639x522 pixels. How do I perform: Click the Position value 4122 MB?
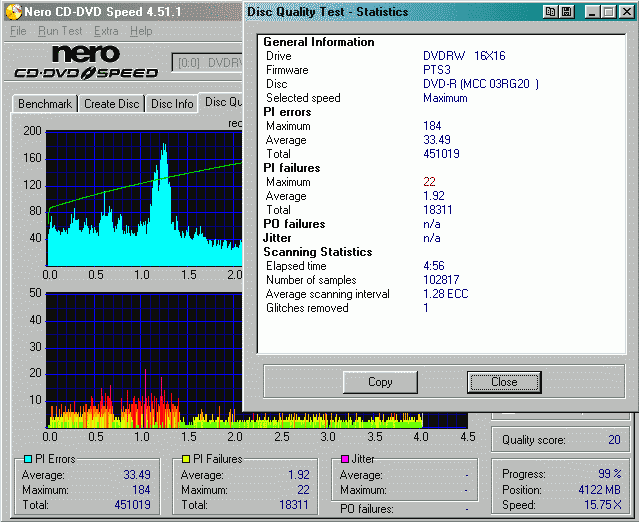[599, 489]
